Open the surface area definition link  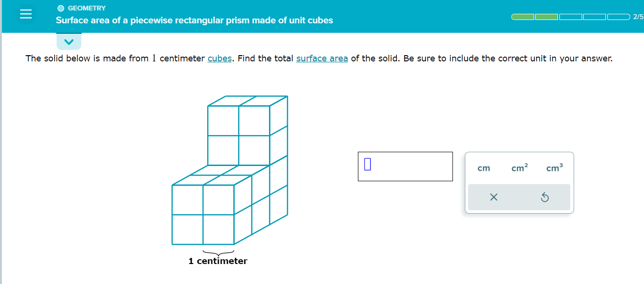(322, 58)
